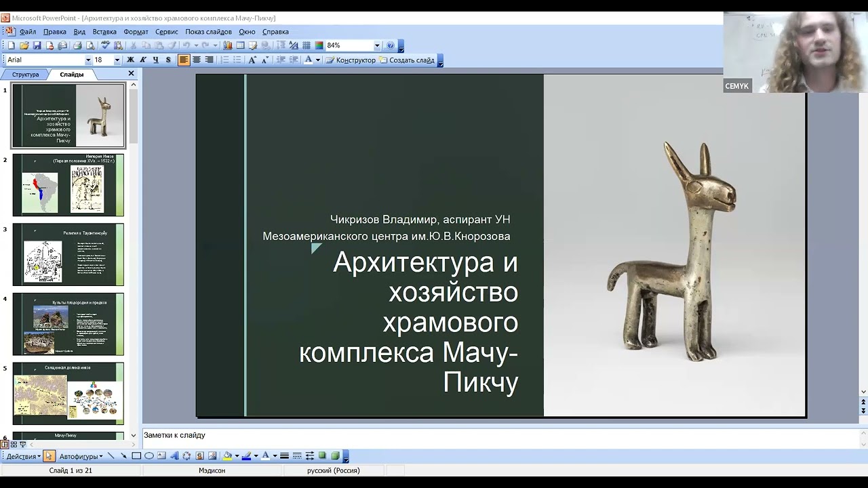Switch to the Слайды tab

[x=71, y=75]
